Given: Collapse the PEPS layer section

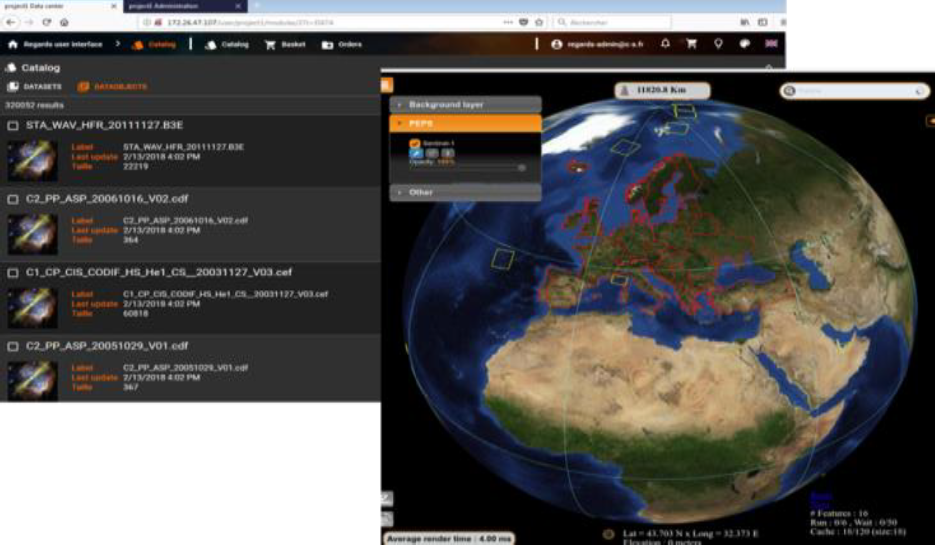Looking at the screenshot, I should [x=465, y=124].
